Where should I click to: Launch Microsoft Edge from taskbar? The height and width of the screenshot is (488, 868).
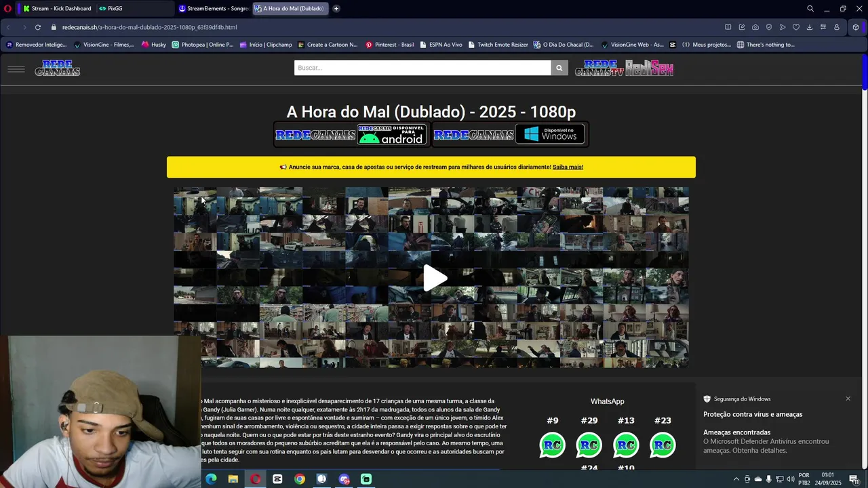pos(211,479)
